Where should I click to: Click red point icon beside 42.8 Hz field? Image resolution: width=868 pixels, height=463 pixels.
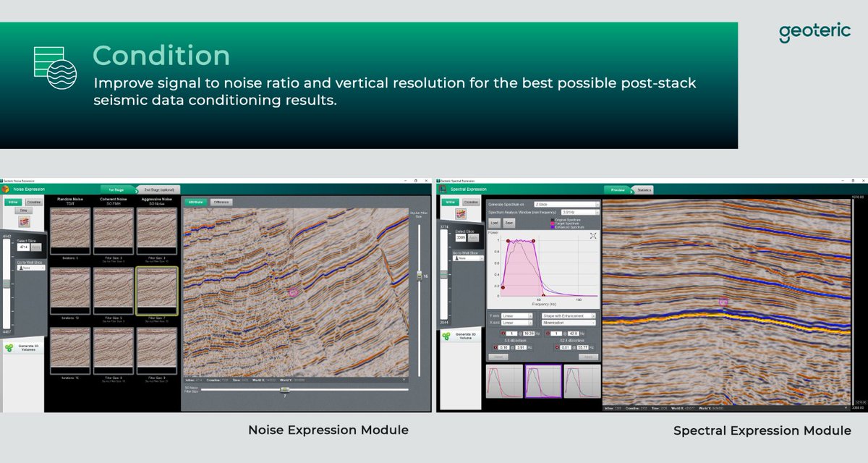547,334
